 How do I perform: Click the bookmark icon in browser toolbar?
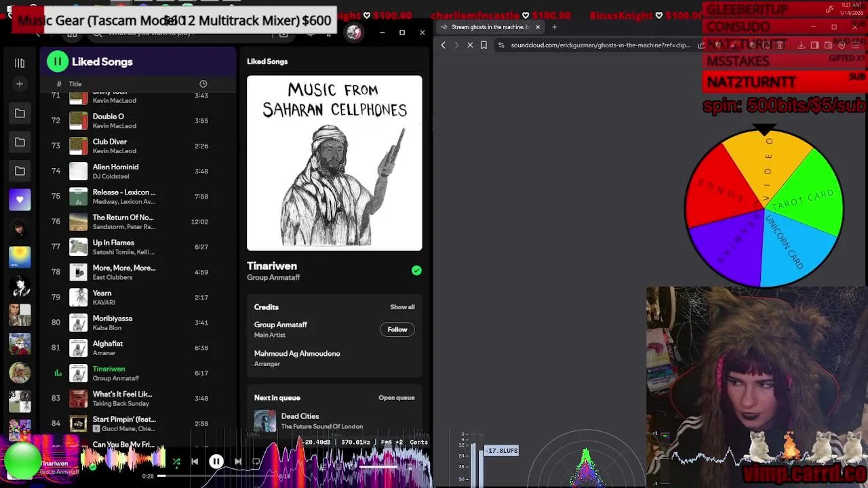click(x=484, y=45)
